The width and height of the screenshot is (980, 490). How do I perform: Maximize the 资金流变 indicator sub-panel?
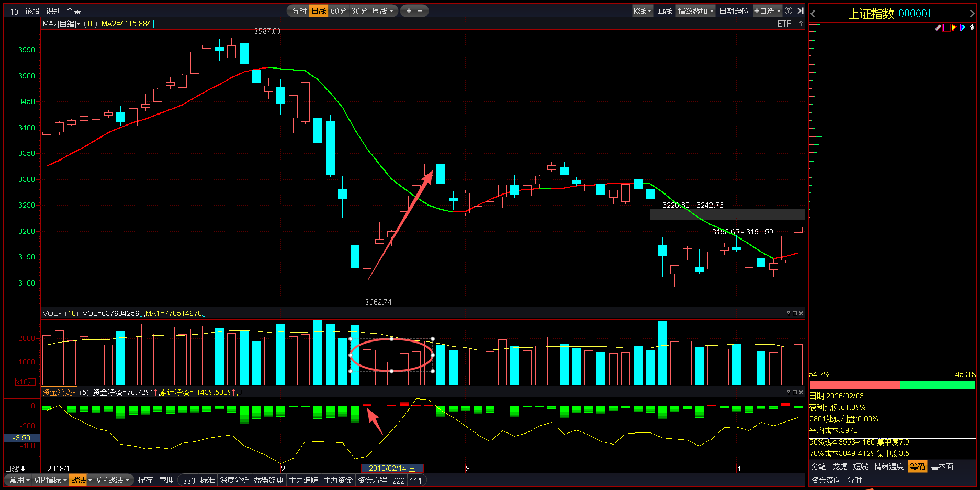point(795,392)
